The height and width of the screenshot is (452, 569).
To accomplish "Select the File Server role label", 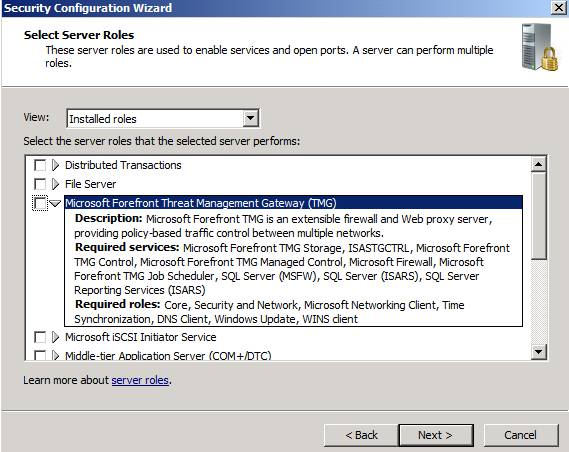I will 90,184.
